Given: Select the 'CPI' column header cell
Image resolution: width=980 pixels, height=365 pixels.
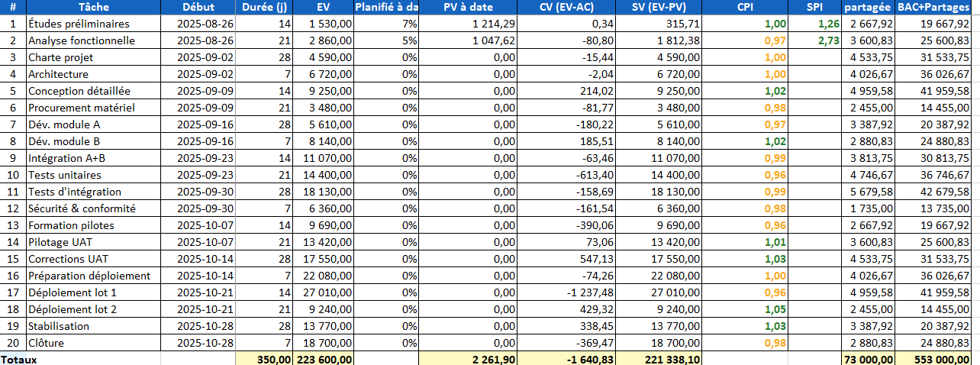Looking at the screenshot, I should [x=745, y=7].
